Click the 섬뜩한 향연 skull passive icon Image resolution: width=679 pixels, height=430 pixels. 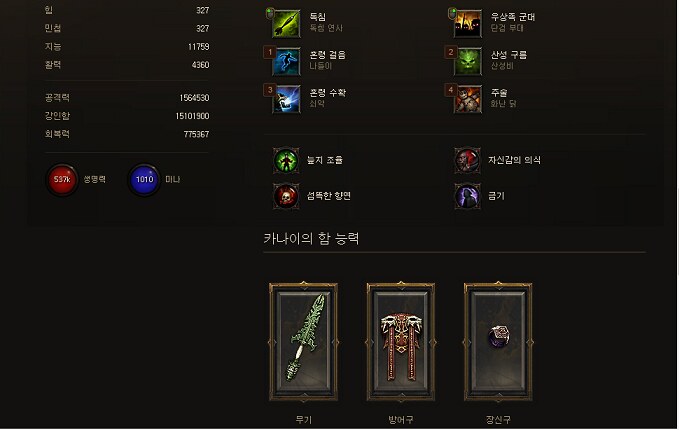286,196
